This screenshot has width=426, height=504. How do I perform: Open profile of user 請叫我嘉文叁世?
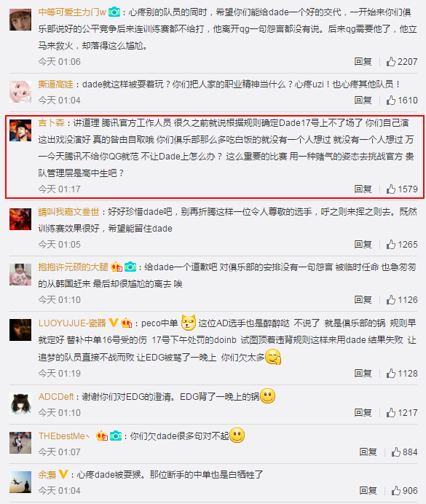click(x=68, y=212)
